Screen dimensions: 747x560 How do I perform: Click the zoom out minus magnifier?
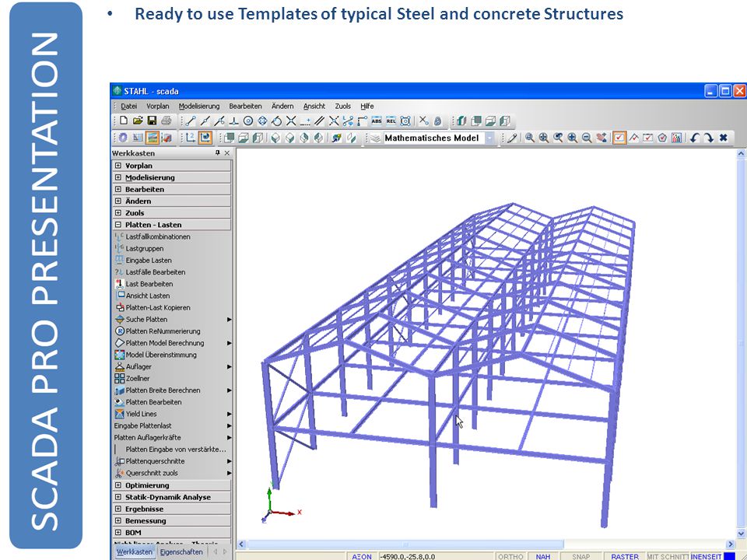point(587,138)
